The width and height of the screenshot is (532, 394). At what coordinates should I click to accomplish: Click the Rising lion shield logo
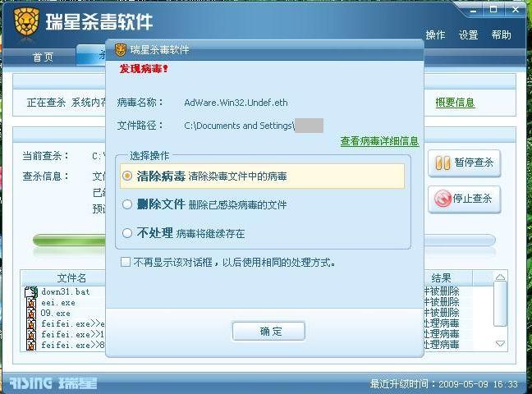(x=26, y=22)
